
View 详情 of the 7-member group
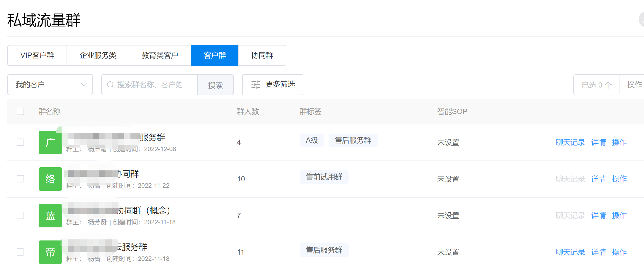click(x=598, y=216)
